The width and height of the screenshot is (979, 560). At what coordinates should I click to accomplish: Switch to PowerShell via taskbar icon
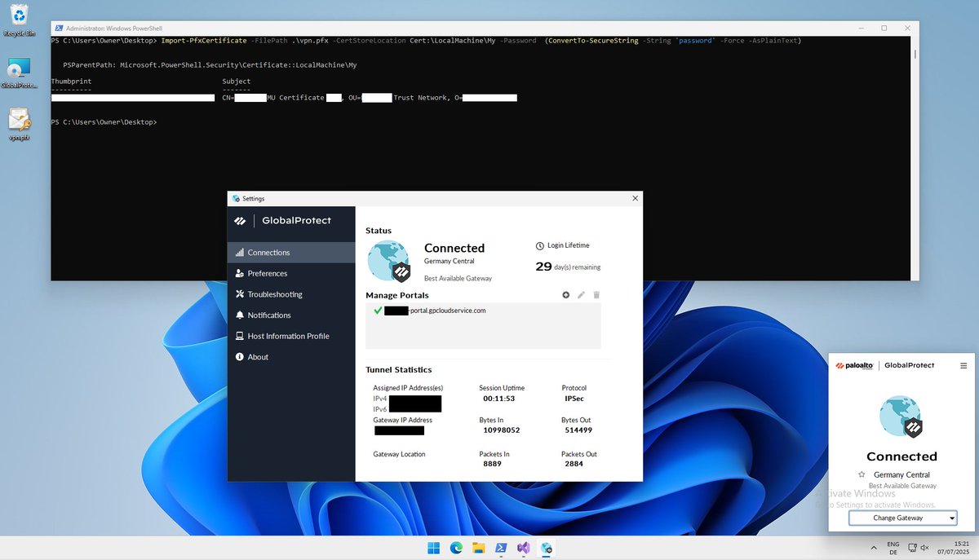pos(501,548)
